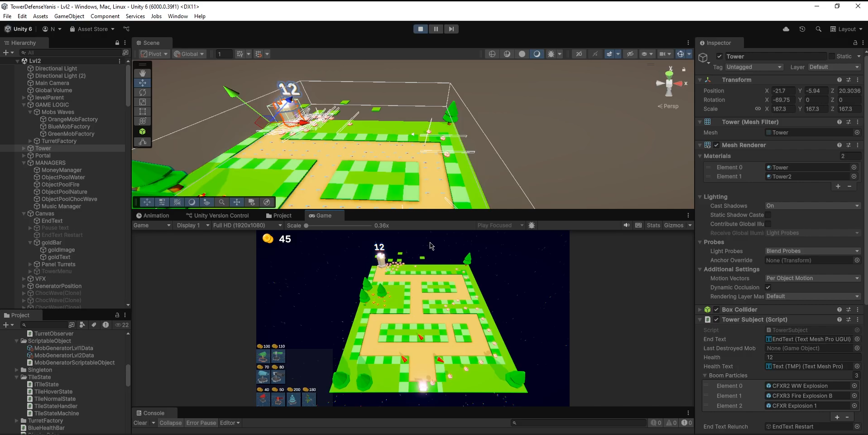Open the Window menu
Viewport: 868px width, 435px height.
pyautogui.click(x=178, y=16)
